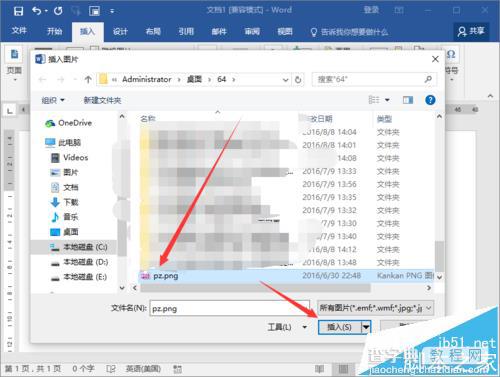500x377 pixels.
Task: Open the 文件 tab in Word
Action: click(x=19, y=31)
